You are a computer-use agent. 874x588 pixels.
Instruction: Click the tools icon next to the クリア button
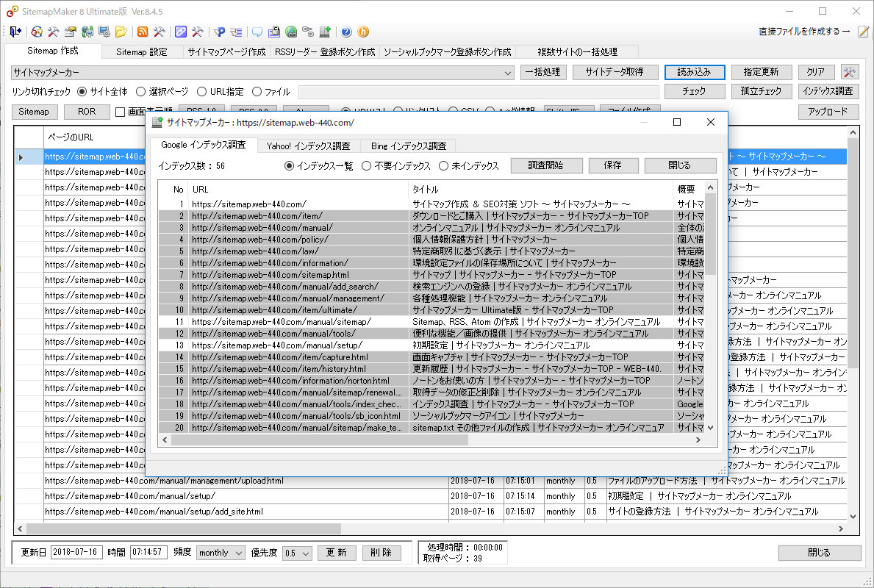tap(850, 72)
